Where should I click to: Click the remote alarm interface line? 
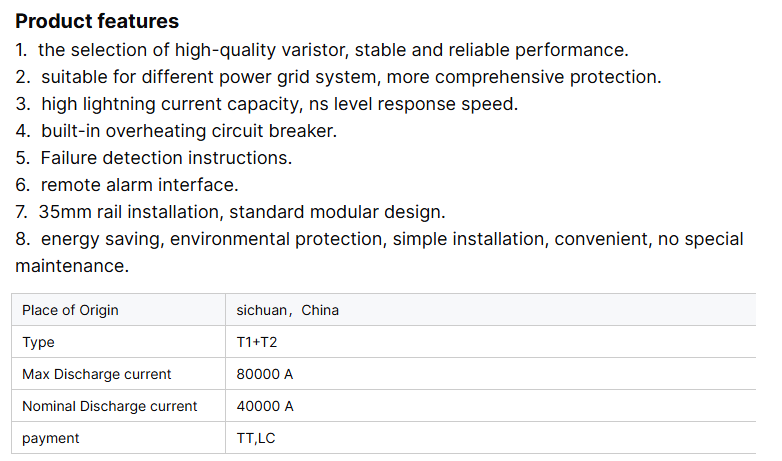[127, 184]
